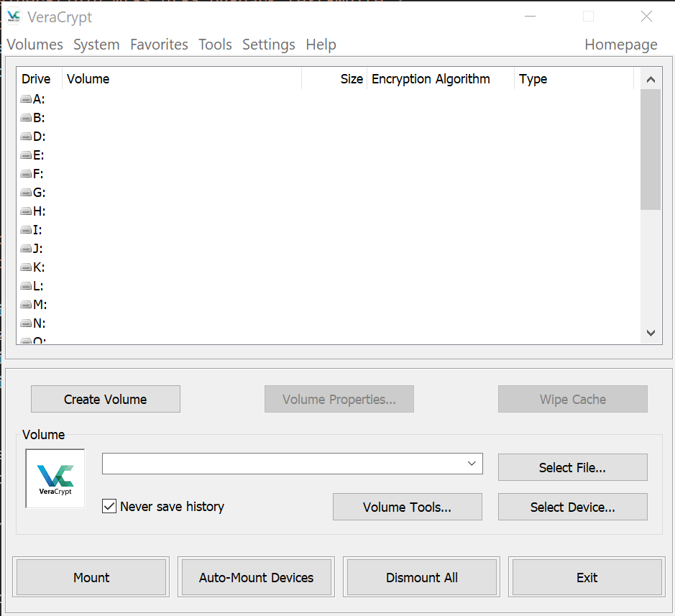
Task: Choose the J: drive slot icon
Action: (26, 249)
